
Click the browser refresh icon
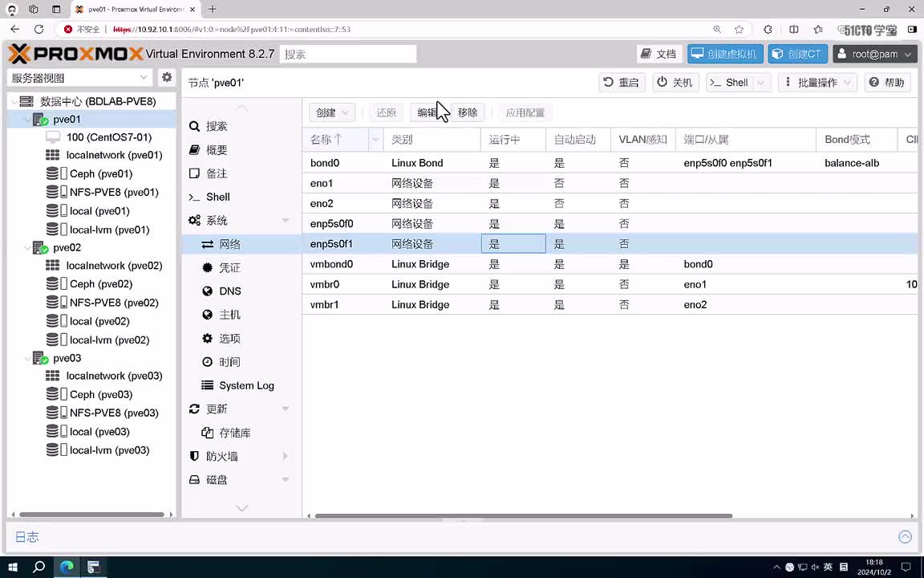pyautogui.click(x=38, y=29)
